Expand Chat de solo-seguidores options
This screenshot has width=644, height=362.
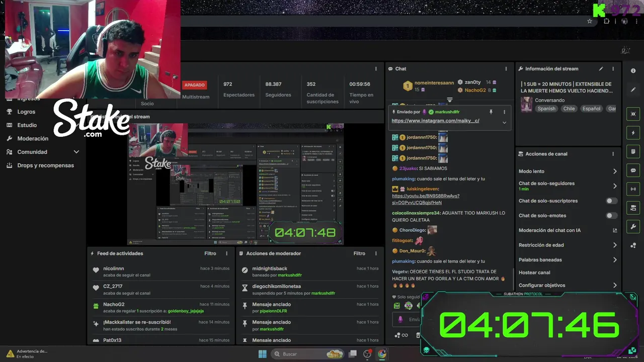(x=615, y=186)
